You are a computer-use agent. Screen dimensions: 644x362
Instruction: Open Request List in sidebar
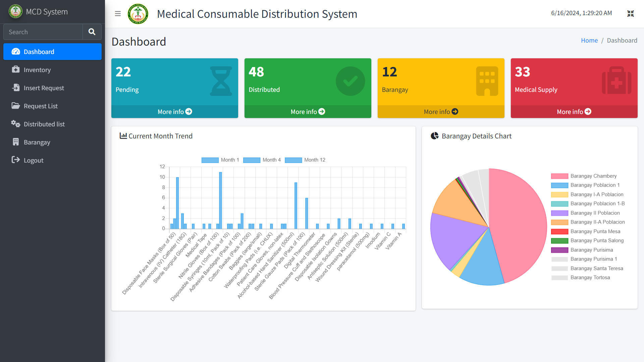tap(41, 106)
